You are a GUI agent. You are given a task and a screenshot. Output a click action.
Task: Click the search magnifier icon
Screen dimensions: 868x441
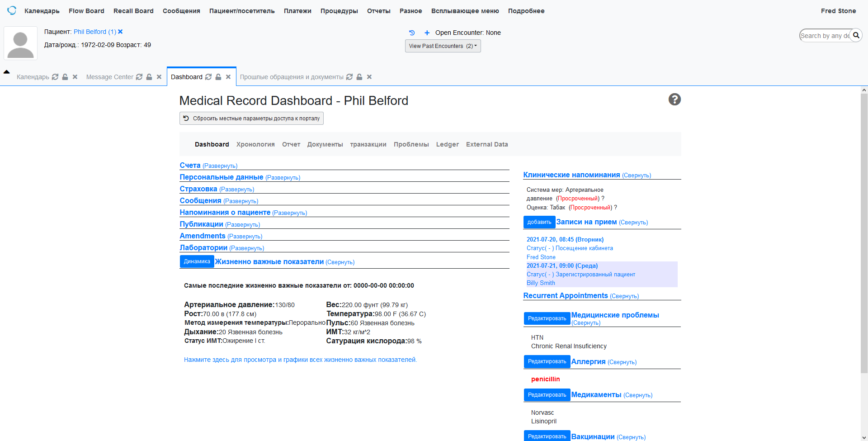(x=856, y=35)
